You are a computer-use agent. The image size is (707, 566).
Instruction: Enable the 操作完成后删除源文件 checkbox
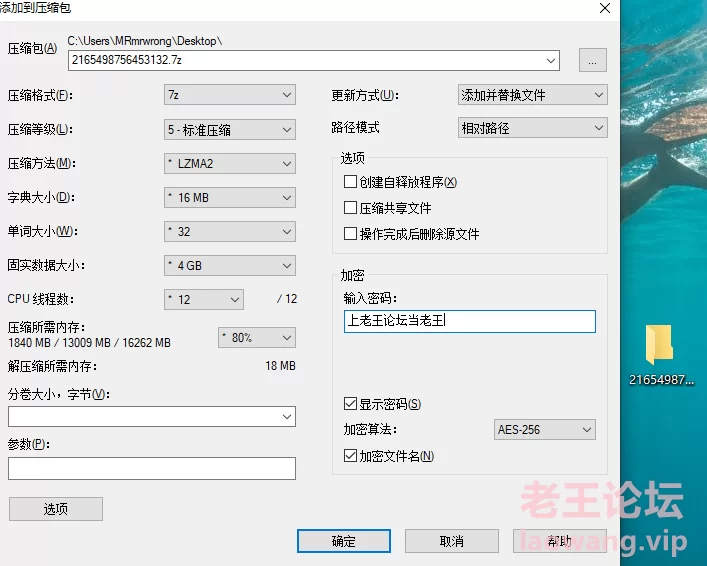click(350, 234)
